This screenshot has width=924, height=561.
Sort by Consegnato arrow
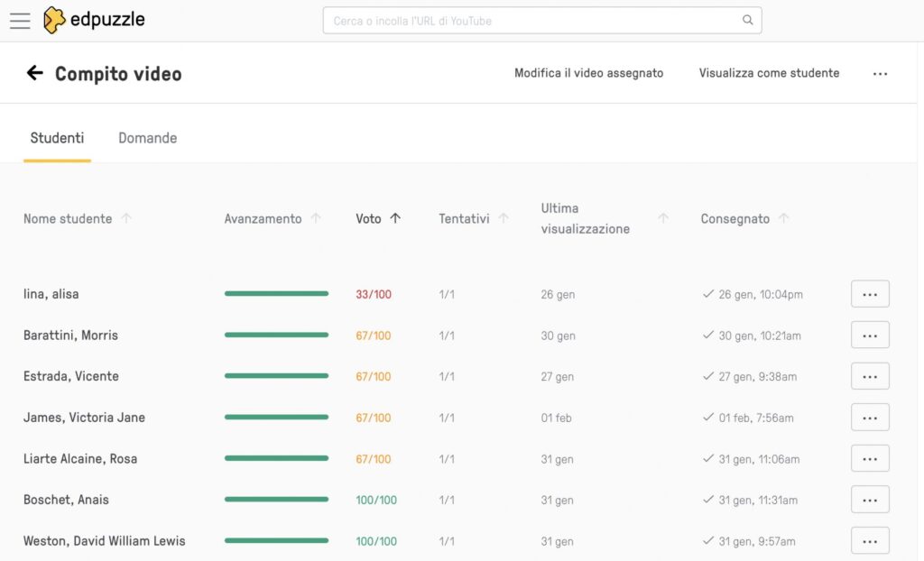pos(784,218)
